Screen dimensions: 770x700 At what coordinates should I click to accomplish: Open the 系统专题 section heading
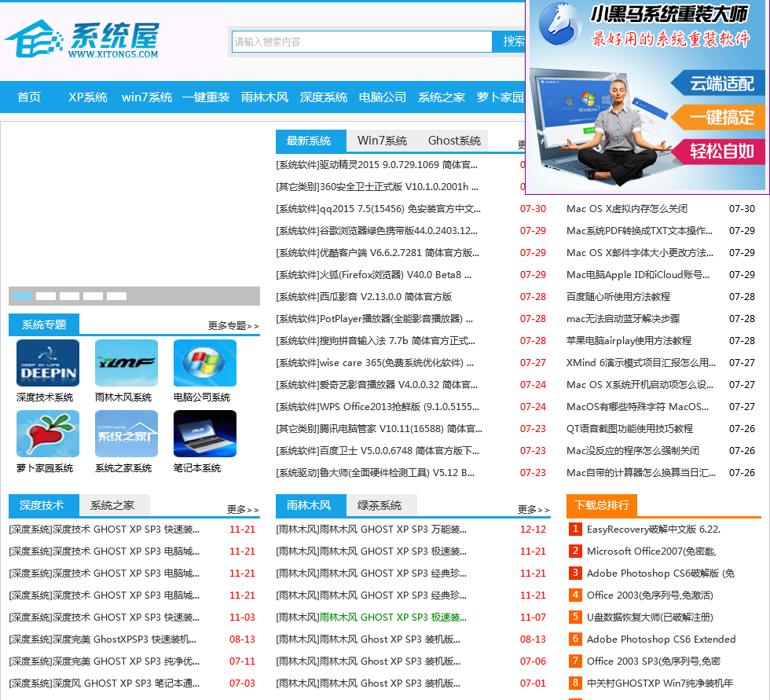(x=44, y=324)
